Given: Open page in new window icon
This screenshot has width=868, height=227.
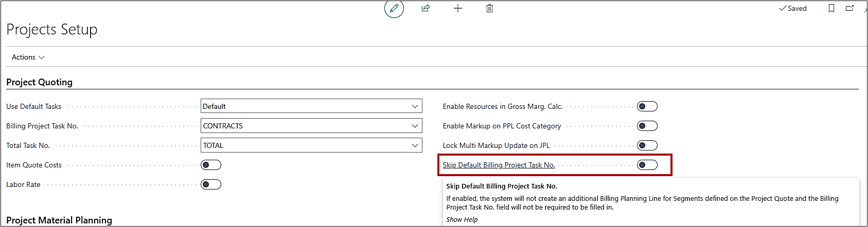Looking at the screenshot, I should click(849, 9).
